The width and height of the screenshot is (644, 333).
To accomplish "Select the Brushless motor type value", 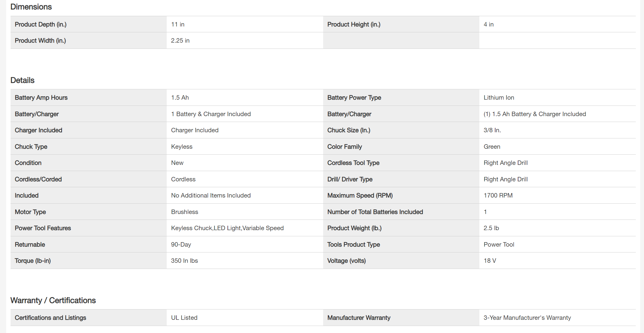I will [184, 212].
